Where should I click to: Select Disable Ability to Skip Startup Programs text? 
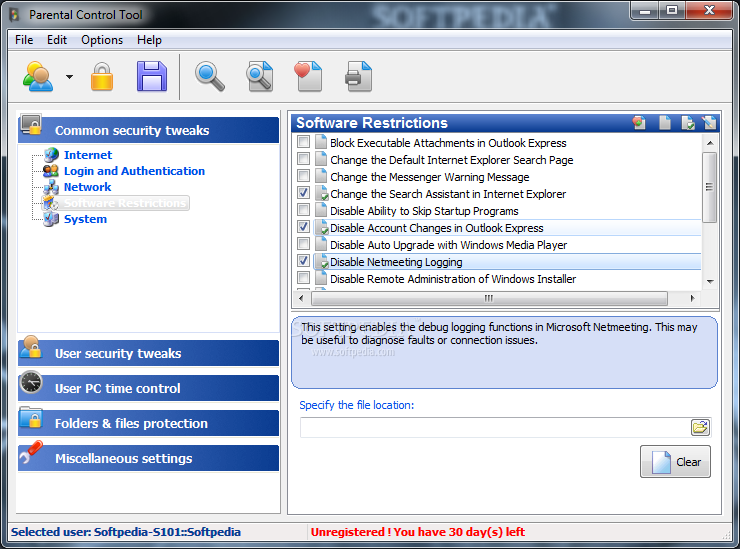point(424,211)
